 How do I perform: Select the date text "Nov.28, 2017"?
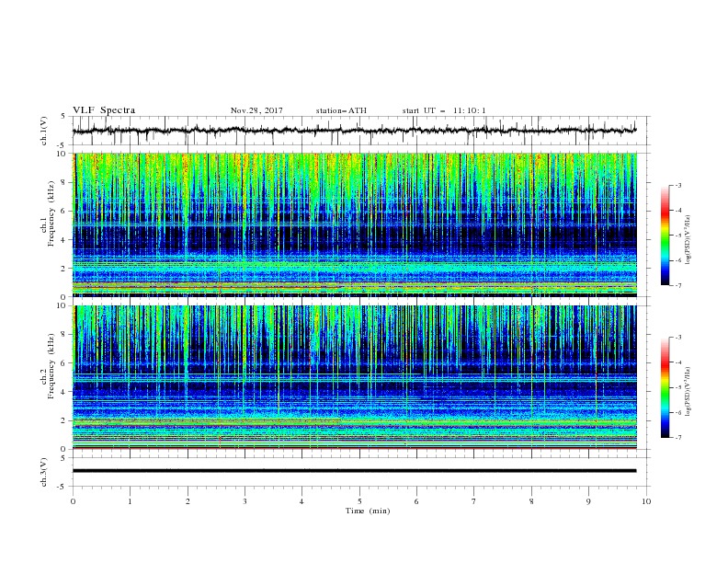tap(256, 110)
